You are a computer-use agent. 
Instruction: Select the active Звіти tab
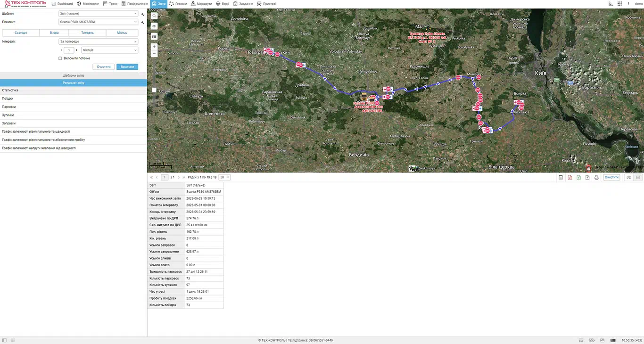pos(159,4)
